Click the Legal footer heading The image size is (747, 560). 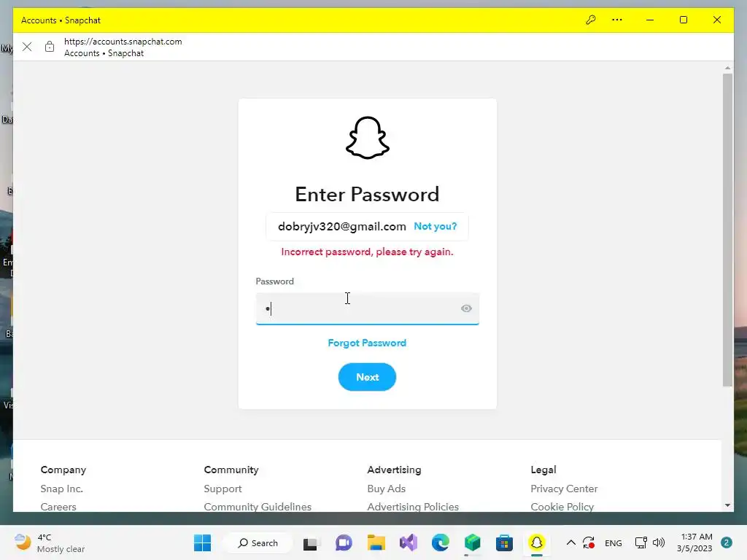[543, 470]
